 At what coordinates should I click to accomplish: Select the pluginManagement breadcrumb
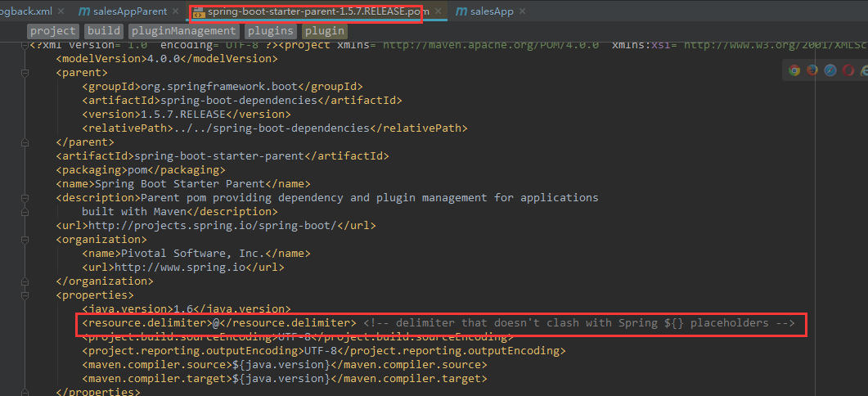click(x=185, y=31)
